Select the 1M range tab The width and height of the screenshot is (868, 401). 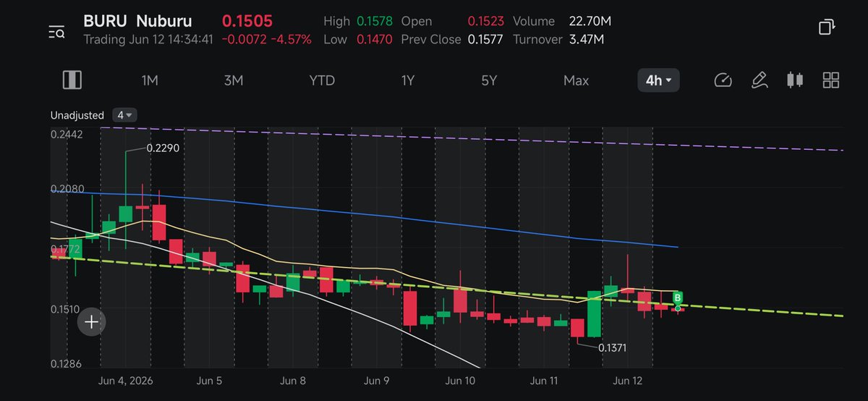150,80
